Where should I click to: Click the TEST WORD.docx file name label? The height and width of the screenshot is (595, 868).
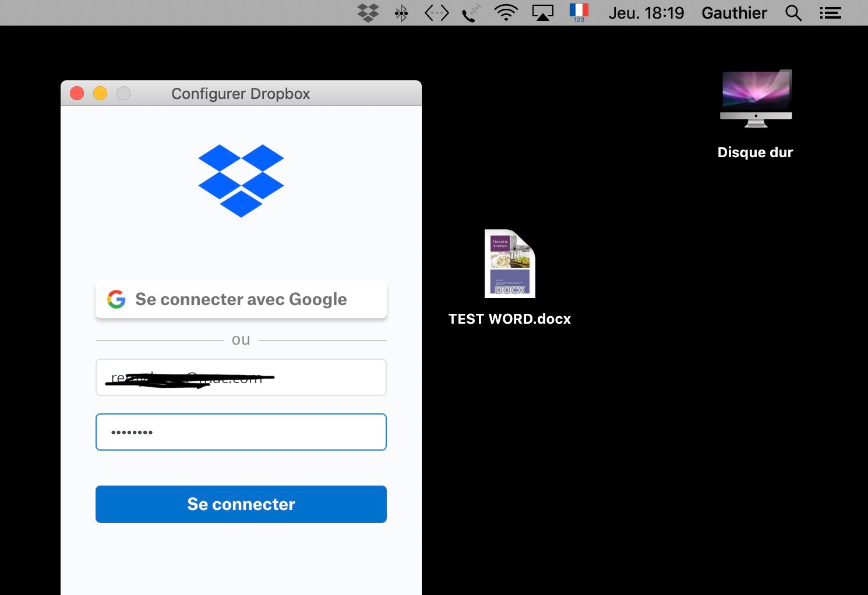click(x=510, y=319)
